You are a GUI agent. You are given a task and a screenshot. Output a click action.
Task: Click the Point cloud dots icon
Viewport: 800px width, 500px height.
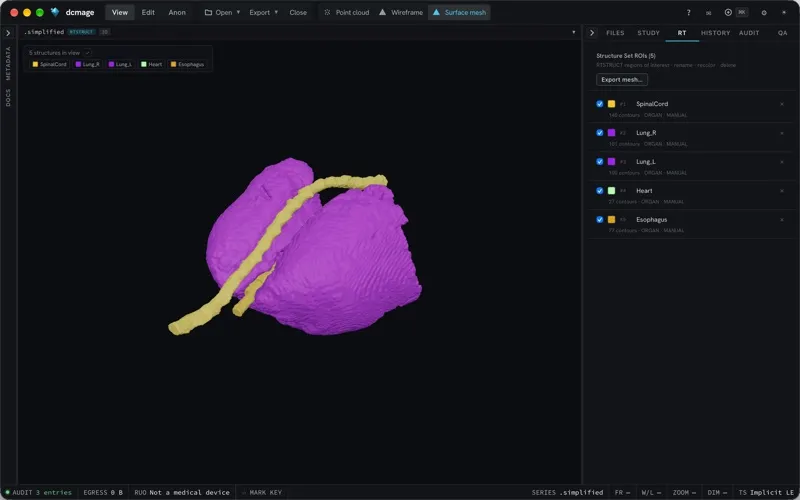(x=328, y=12)
